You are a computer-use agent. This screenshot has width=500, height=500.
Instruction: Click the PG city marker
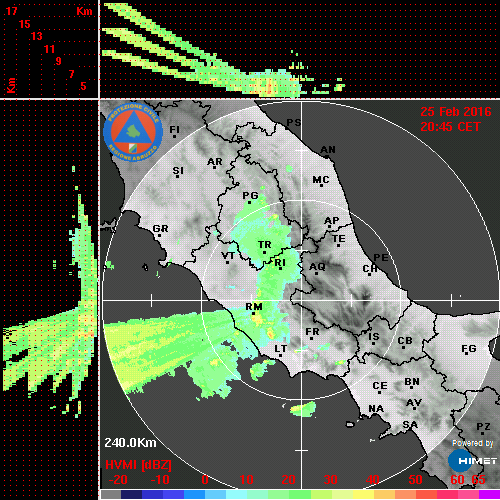[250, 202]
